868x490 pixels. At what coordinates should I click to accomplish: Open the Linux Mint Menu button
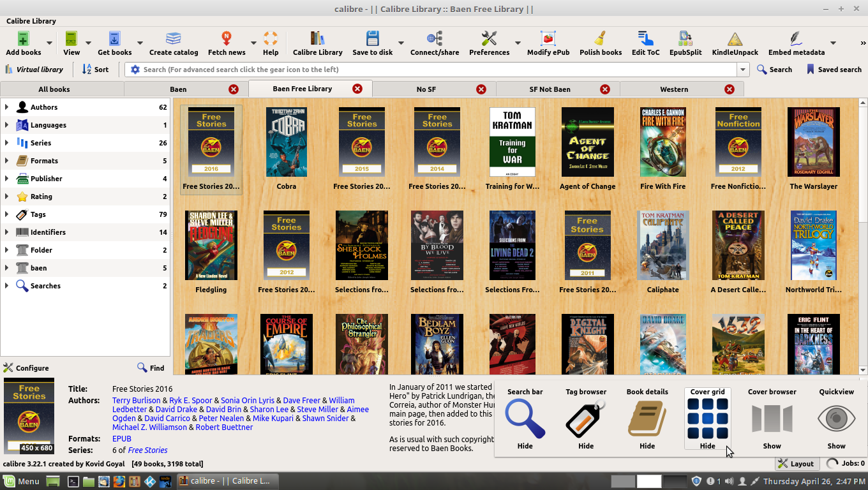(x=22, y=481)
